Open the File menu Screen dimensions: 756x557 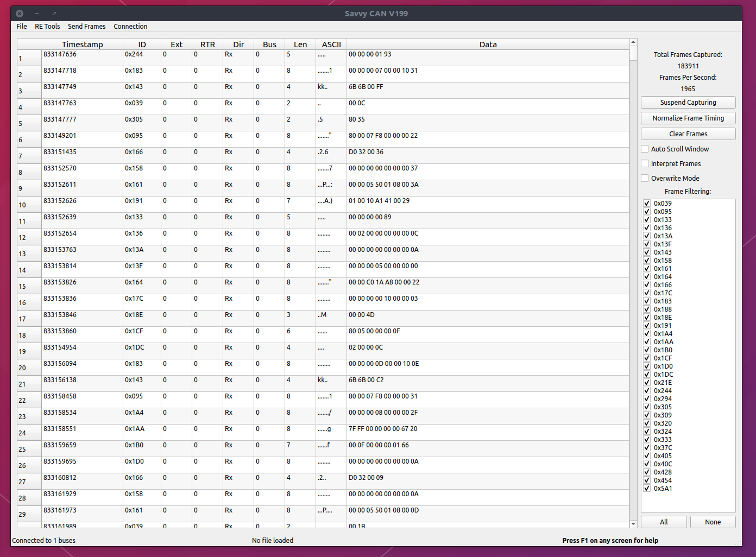pos(21,26)
